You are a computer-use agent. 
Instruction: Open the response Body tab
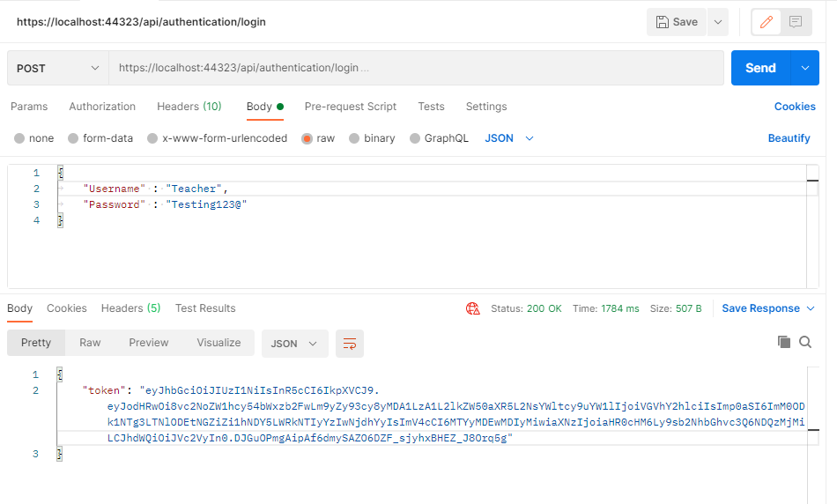[19, 308]
